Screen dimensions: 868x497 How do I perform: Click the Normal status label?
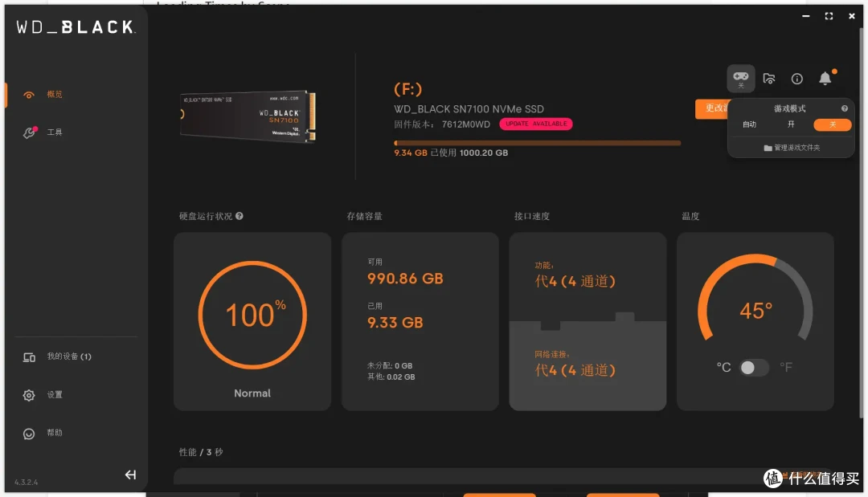click(x=252, y=393)
